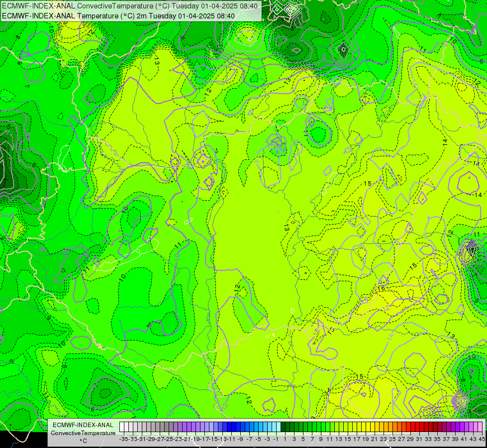Click the legend scale value -35
The width and height of the screenshot is (487, 448).
(x=123, y=440)
